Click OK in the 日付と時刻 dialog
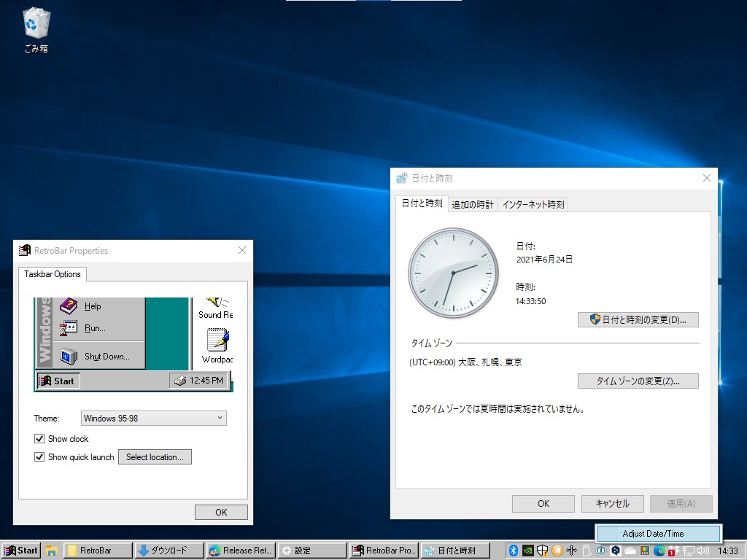 543,503
